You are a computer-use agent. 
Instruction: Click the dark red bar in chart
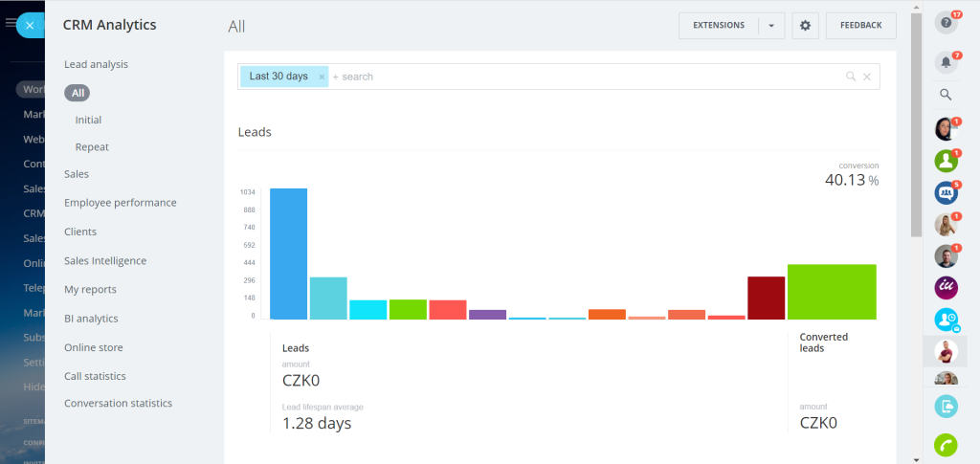(766, 298)
